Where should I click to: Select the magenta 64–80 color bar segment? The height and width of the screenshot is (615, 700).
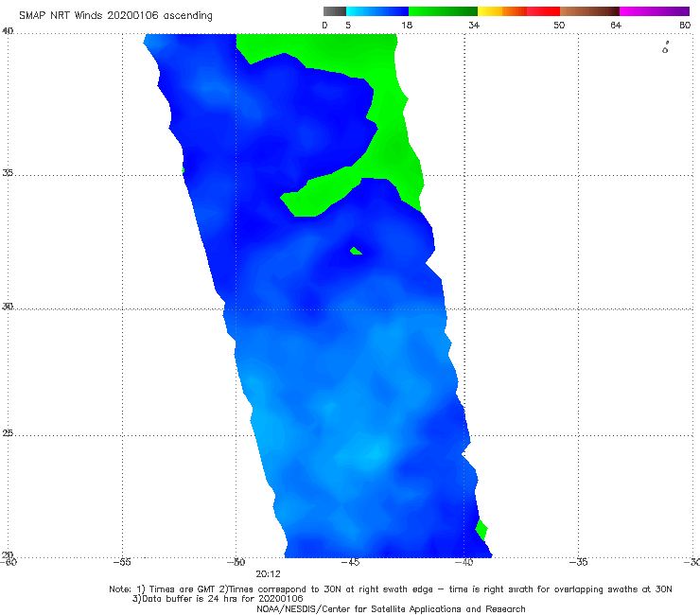[655, 11]
